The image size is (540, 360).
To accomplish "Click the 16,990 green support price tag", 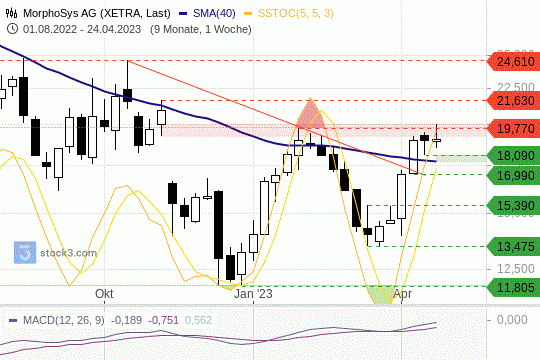I will (x=513, y=175).
